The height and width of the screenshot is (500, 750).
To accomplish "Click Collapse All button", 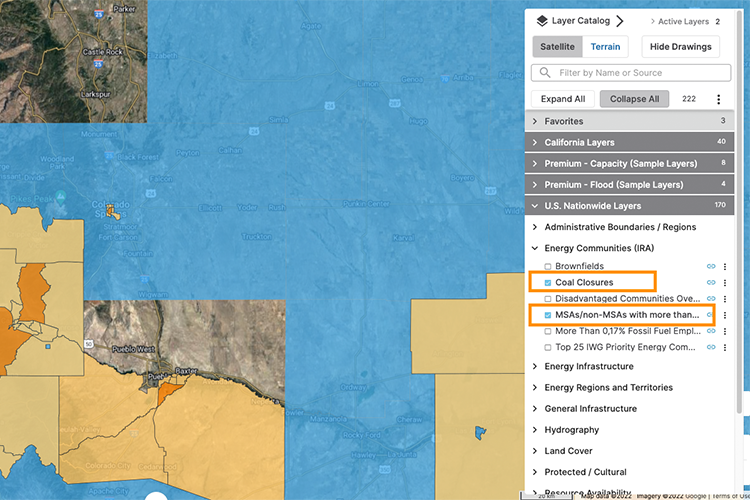I will point(634,99).
